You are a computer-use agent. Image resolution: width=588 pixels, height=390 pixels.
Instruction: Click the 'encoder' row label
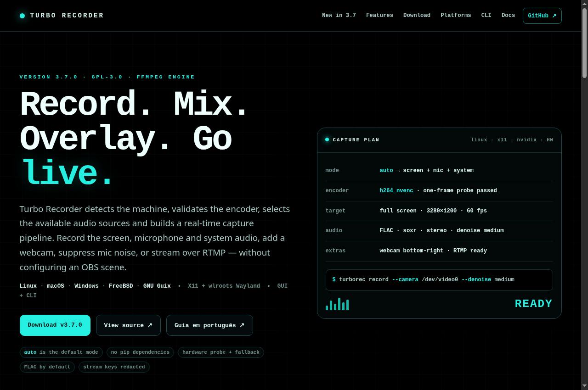tap(337, 191)
